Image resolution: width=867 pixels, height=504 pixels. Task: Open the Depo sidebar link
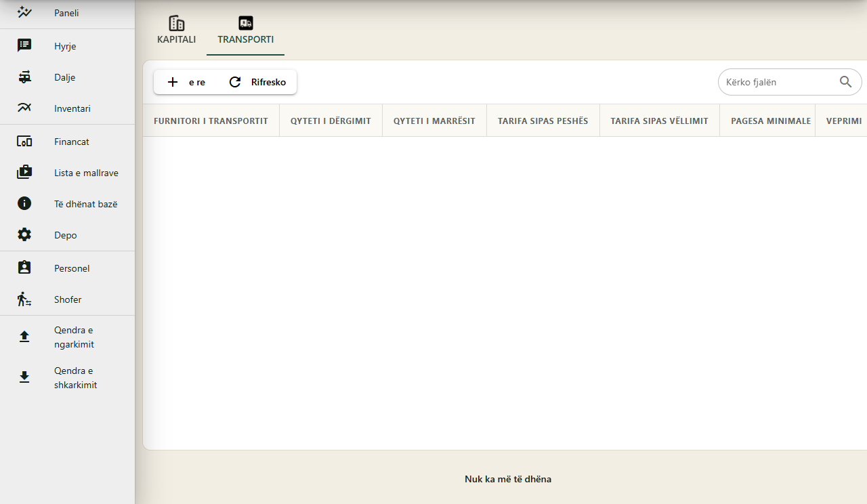tap(67, 235)
